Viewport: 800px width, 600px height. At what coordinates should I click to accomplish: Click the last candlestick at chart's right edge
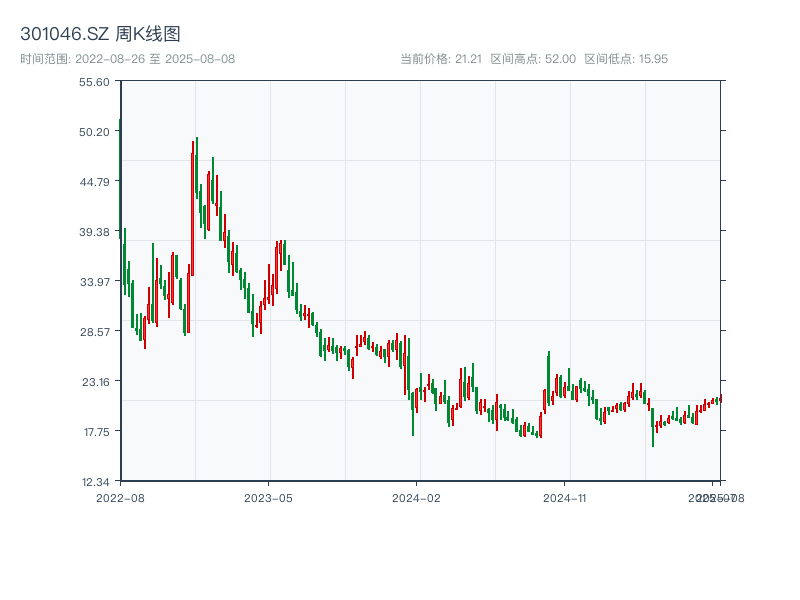click(x=719, y=399)
